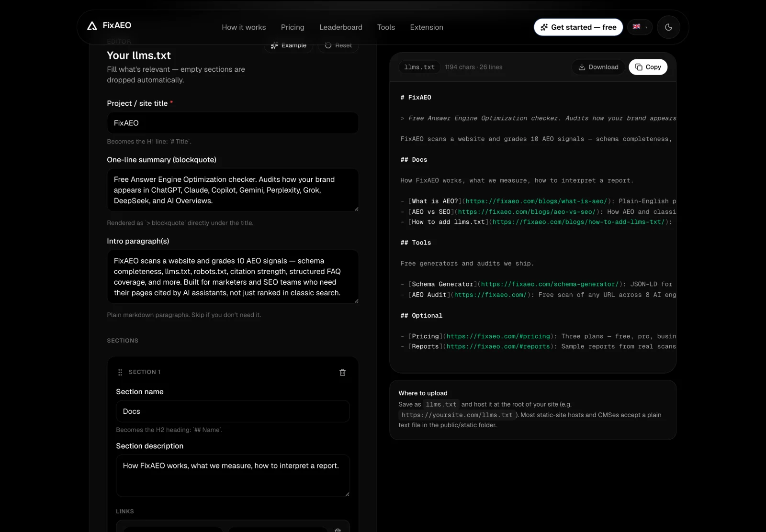Click the 'Plain markdown paragraphs' hint text
The height and width of the screenshot is (532, 766).
coord(184,315)
